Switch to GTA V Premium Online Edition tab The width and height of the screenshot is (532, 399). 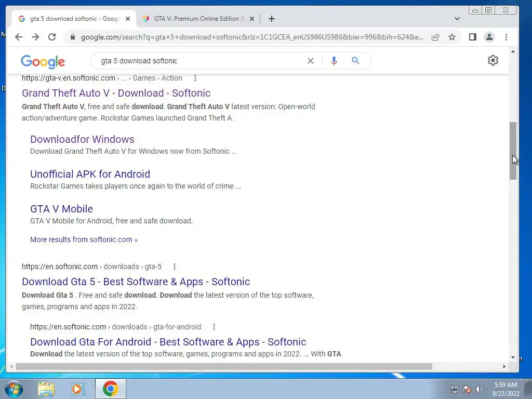pos(198,19)
